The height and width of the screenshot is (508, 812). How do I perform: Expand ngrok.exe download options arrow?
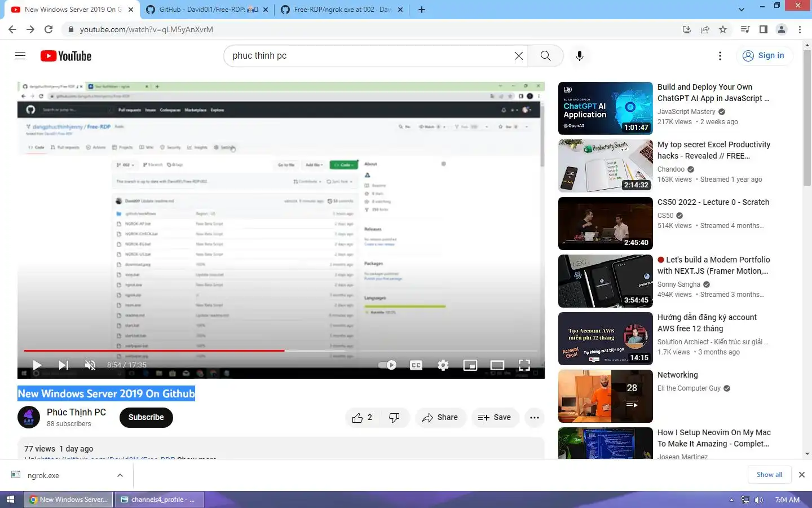click(x=120, y=475)
